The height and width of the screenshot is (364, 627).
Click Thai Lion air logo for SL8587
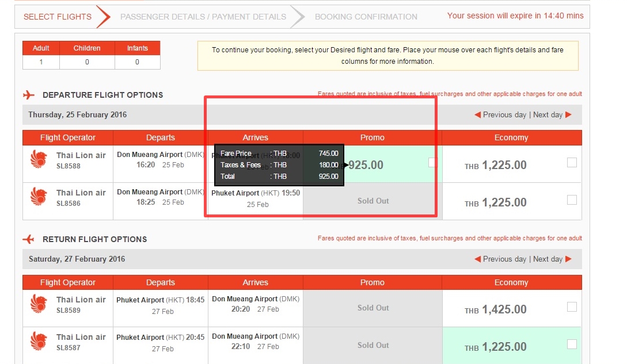tap(39, 341)
